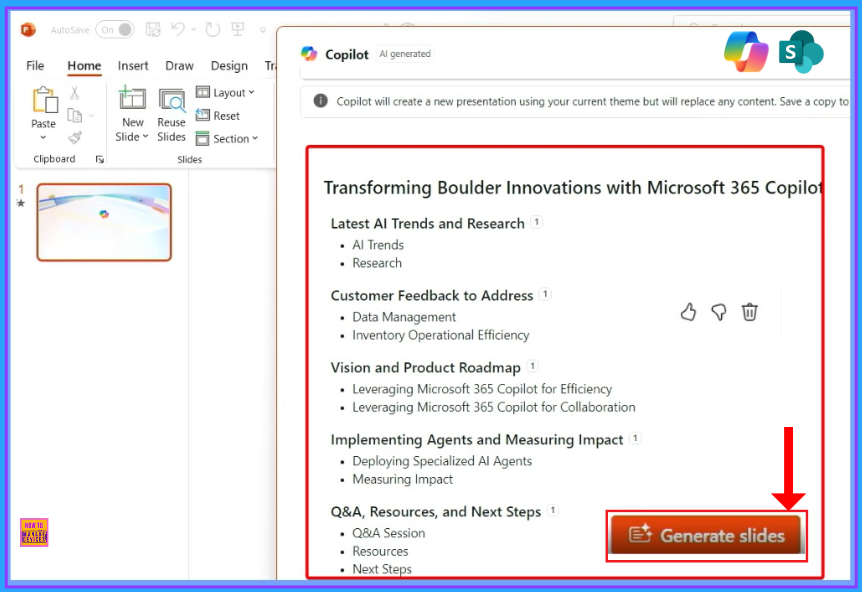
Task: Click the Vision and Product Roadmap heading
Action: coord(426,368)
